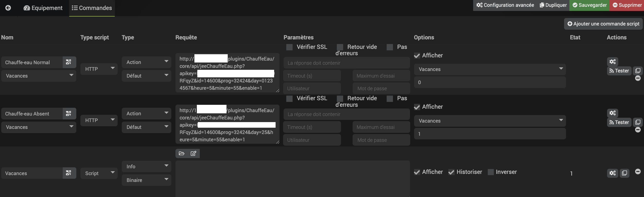Copy the Chauffe-eau Absent command
644x197 pixels.
point(638,122)
